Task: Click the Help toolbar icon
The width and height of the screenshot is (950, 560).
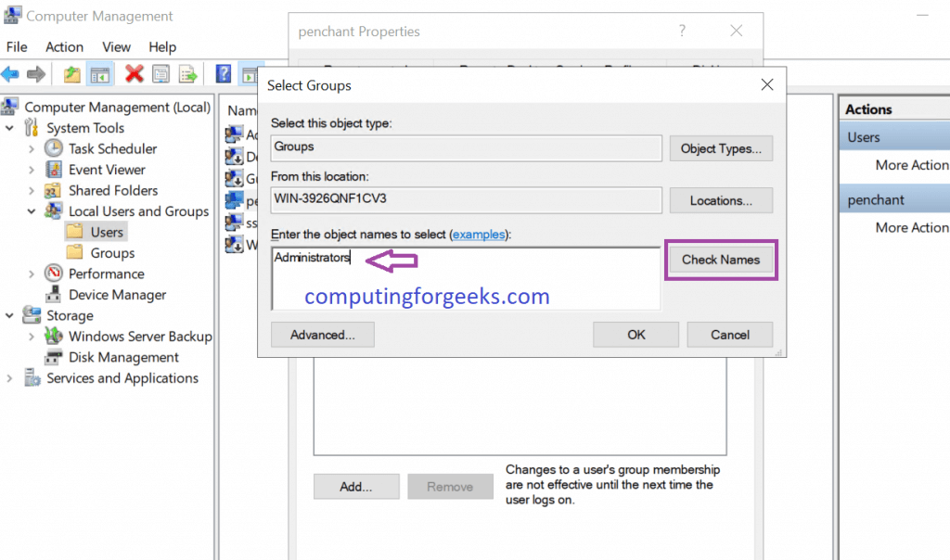Action: point(223,74)
